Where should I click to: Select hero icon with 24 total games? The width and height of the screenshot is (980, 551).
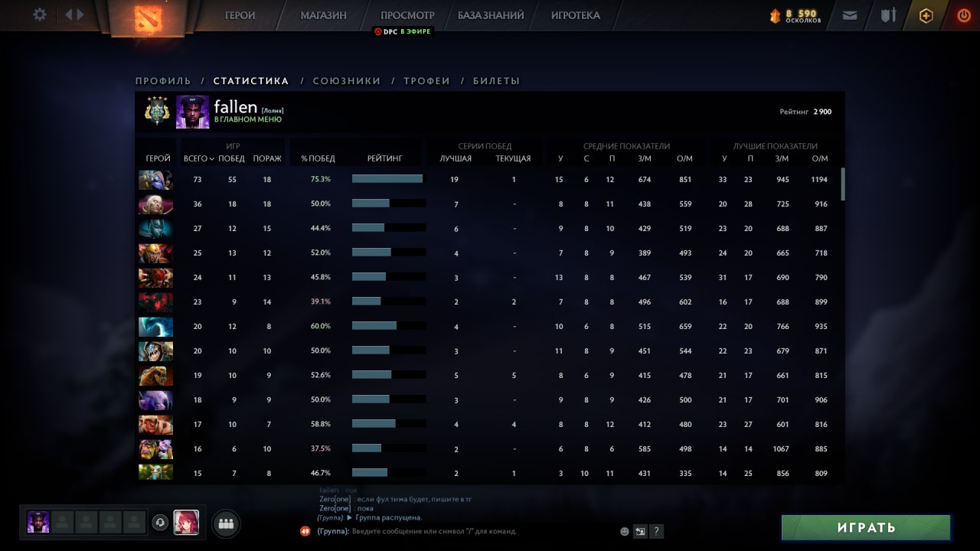tap(155, 278)
